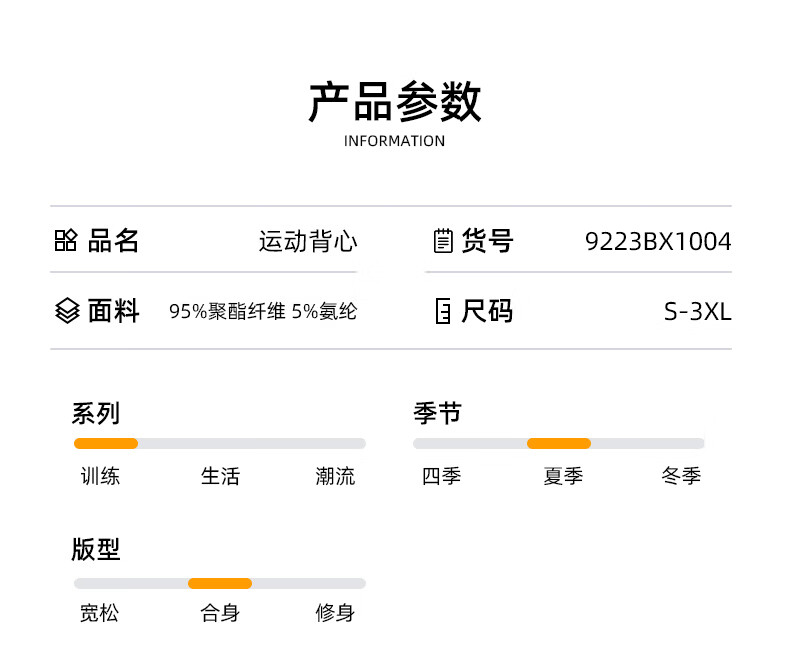Select the orange 训练 segment on 系列 bar
790x661 pixels.
click(x=106, y=443)
